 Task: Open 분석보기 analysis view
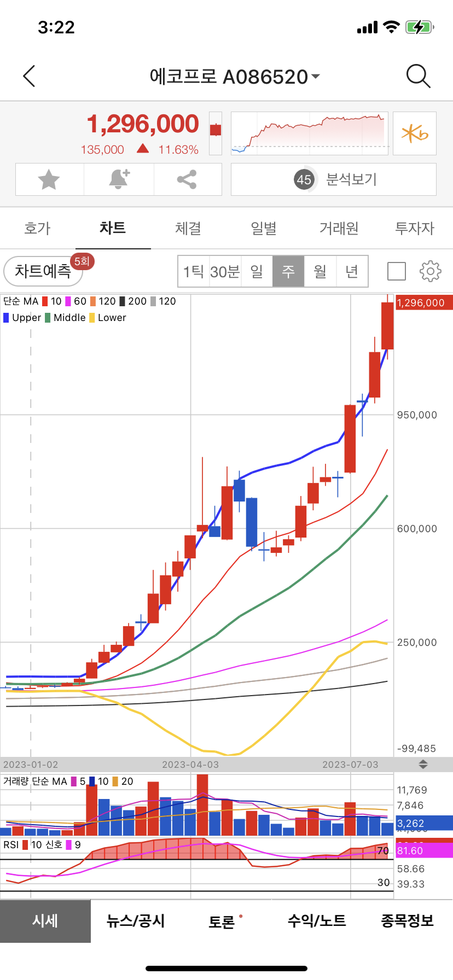click(334, 179)
